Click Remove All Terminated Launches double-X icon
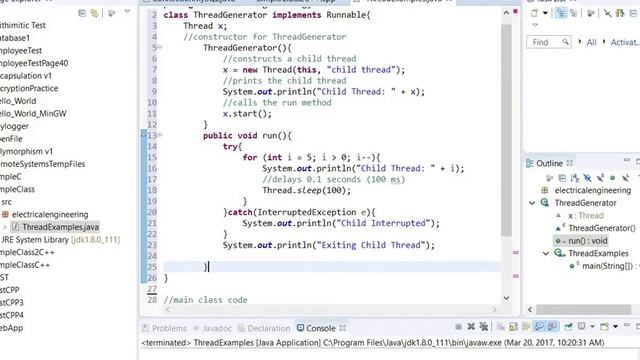Viewport: 640px width, 360px height. click(x=484, y=327)
